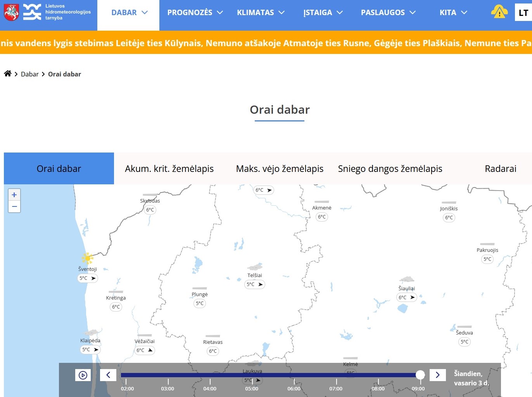532x397 pixels.
Task: Open the weather warning triangle icon
Action: pyautogui.click(x=499, y=12)
